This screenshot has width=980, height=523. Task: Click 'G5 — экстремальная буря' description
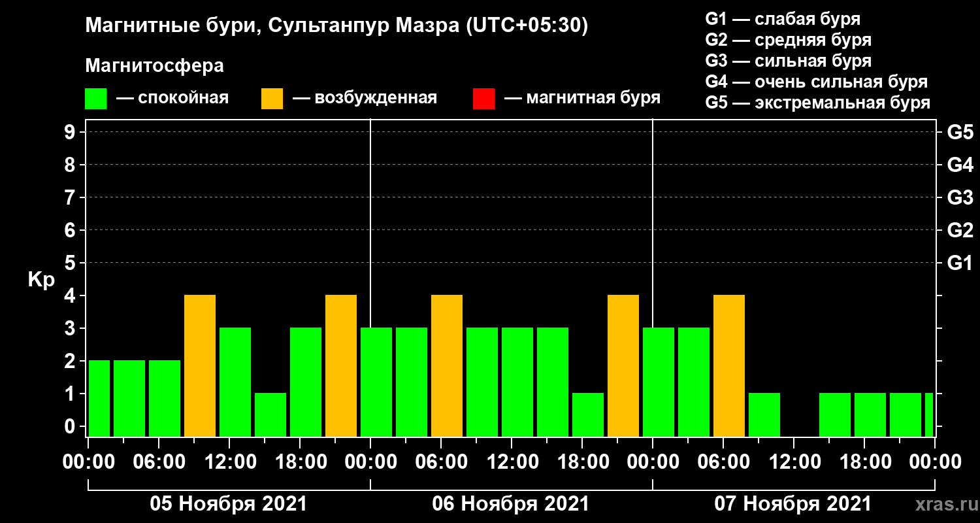click(818, 103)
